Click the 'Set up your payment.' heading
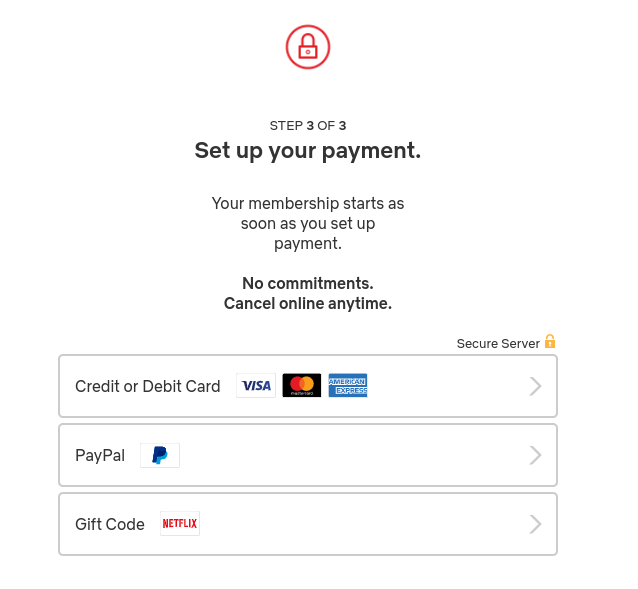This screenshot has width=638, height=589. pos(308,151)
